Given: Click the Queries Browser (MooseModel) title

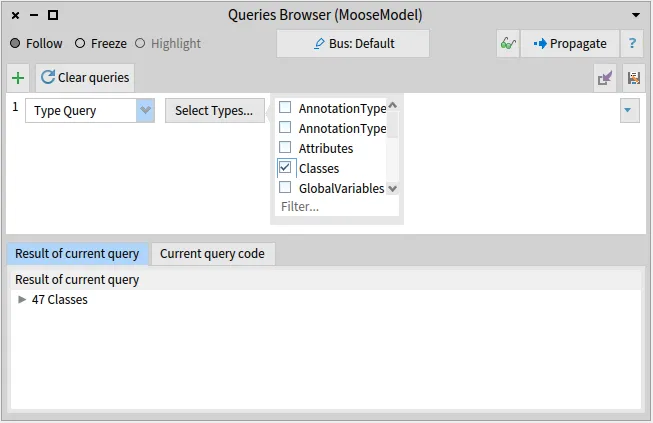Looking at the screenshot, I should [x=325, y=15].
